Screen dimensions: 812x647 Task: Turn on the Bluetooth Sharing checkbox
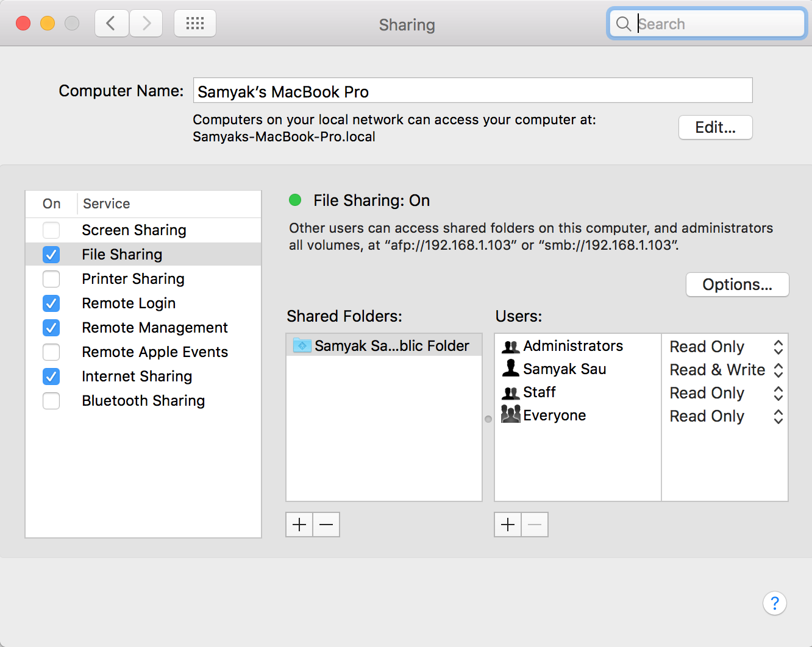coord(51,401)
